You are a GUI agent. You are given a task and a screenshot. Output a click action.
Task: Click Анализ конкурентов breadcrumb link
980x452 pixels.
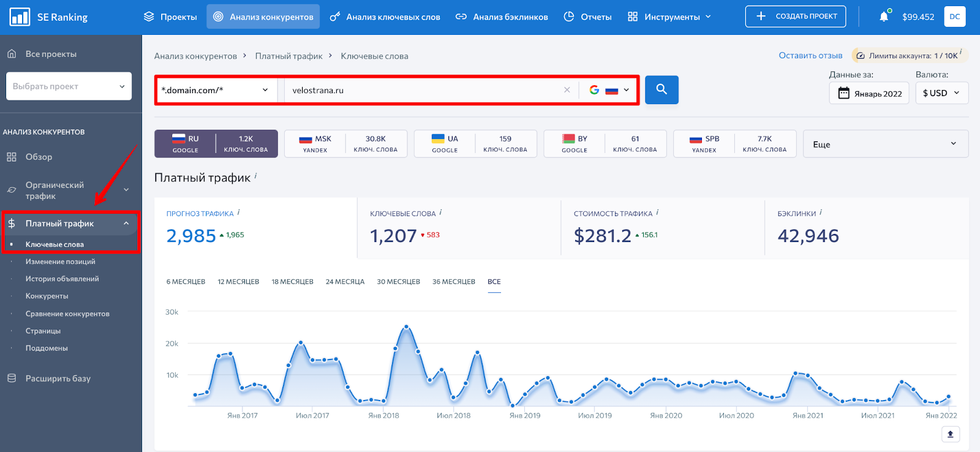[x=195, y=56]
